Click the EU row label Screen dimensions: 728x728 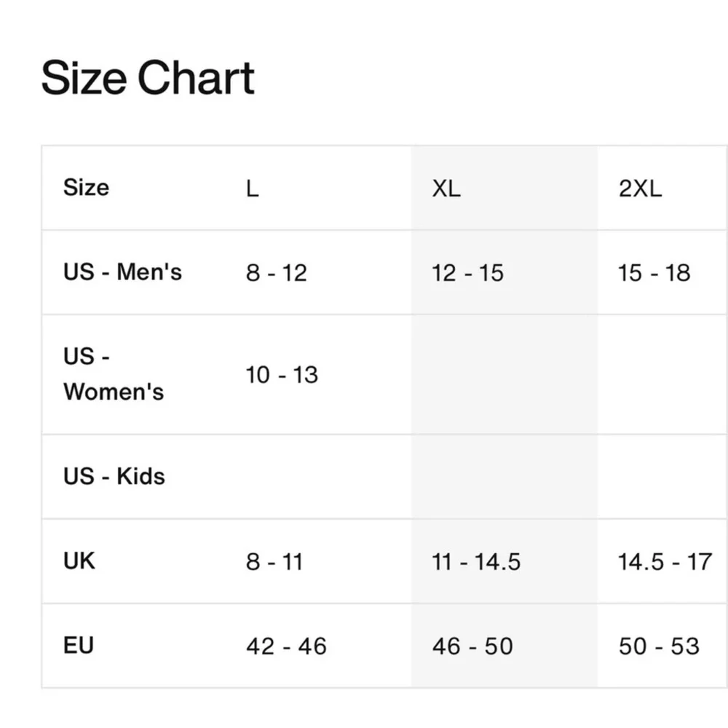point(79,645)
